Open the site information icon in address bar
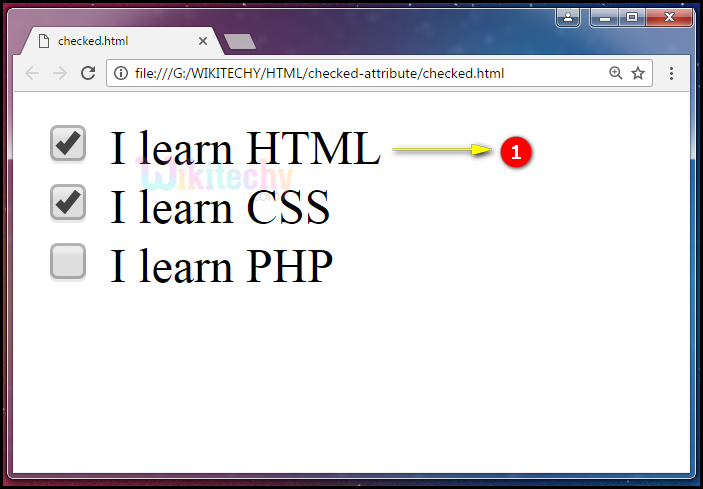The image size is (703, 489). tap(121, 73)
